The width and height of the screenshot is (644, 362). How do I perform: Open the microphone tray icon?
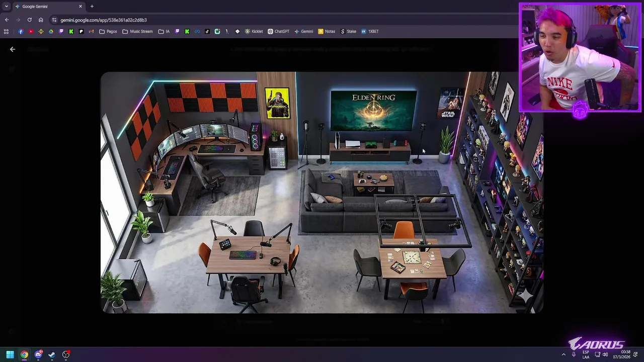coord(574,354)
